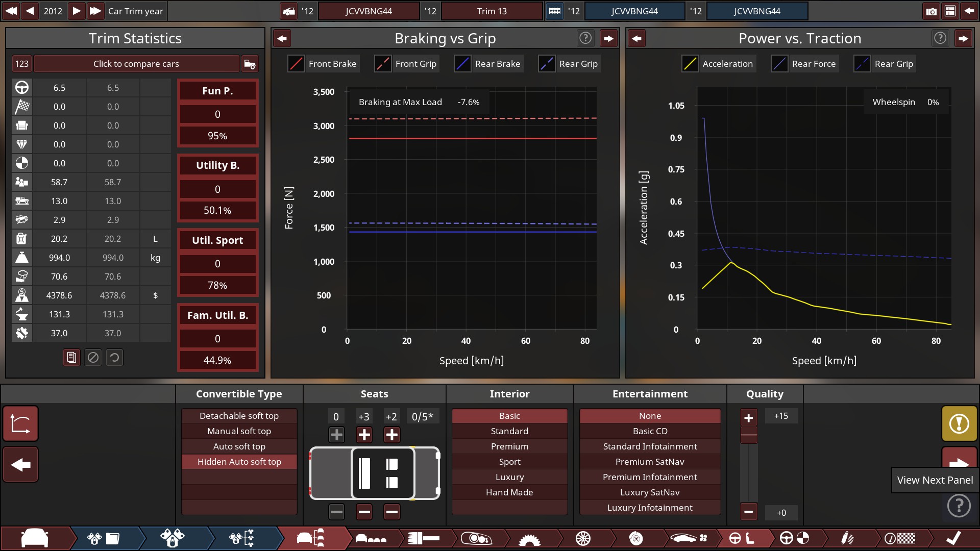The height and width of the screenshot is (551, 980).
Task: Select Hand Made interior
Action: pos(509,492)
